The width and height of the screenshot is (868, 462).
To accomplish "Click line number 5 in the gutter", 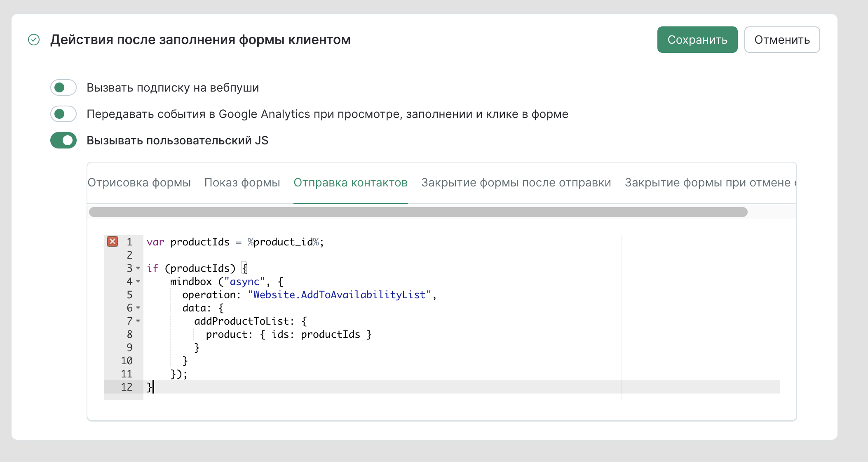I will pyautogui.click(x=129, y=295).
